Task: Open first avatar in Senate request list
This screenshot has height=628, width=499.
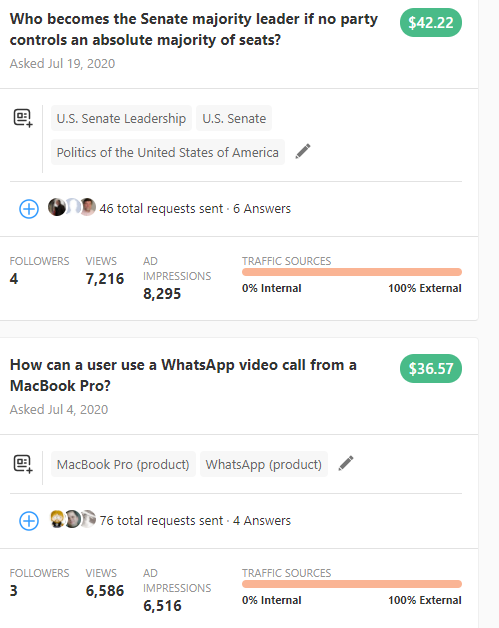Action: 56,207
